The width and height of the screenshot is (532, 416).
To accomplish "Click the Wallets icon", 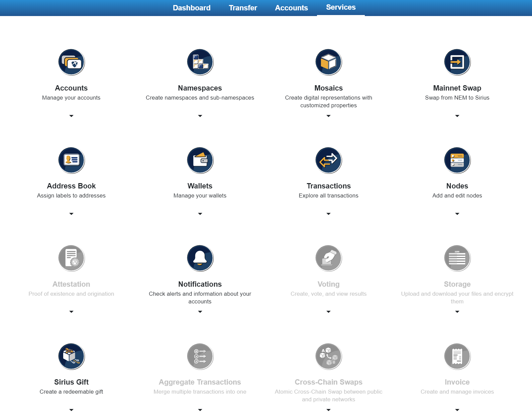I will (200, 160).
